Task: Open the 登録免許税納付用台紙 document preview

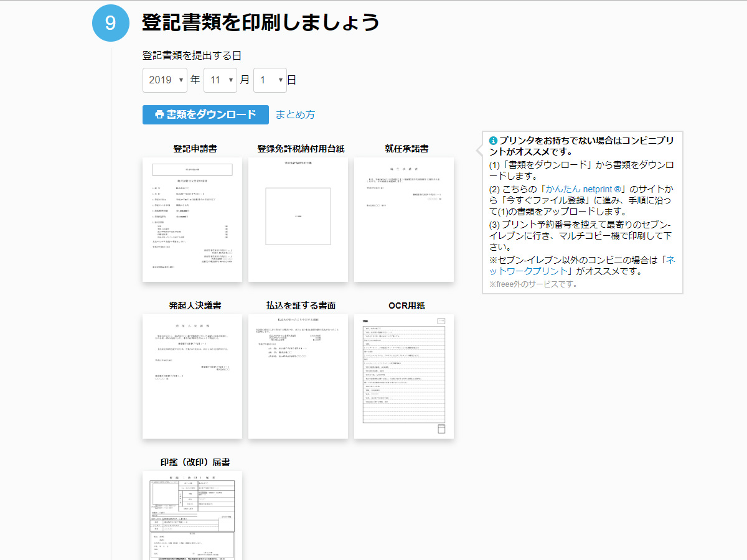Action: (298, 219)
